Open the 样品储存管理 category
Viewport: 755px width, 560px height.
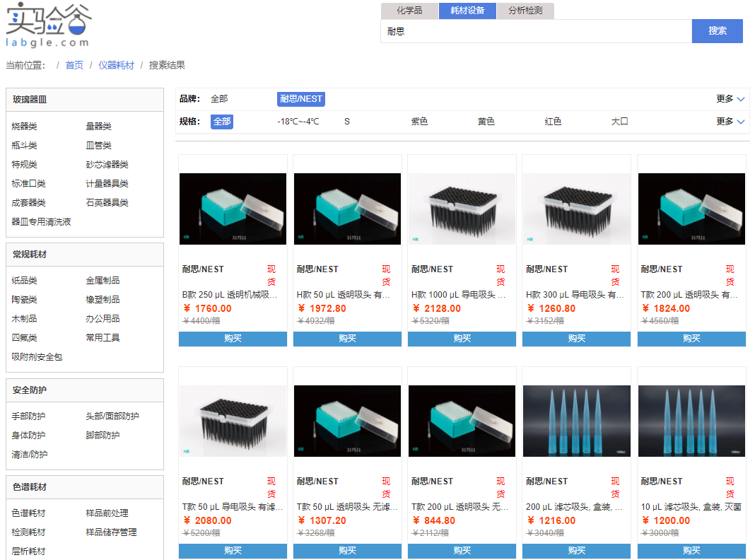(111, 532)
